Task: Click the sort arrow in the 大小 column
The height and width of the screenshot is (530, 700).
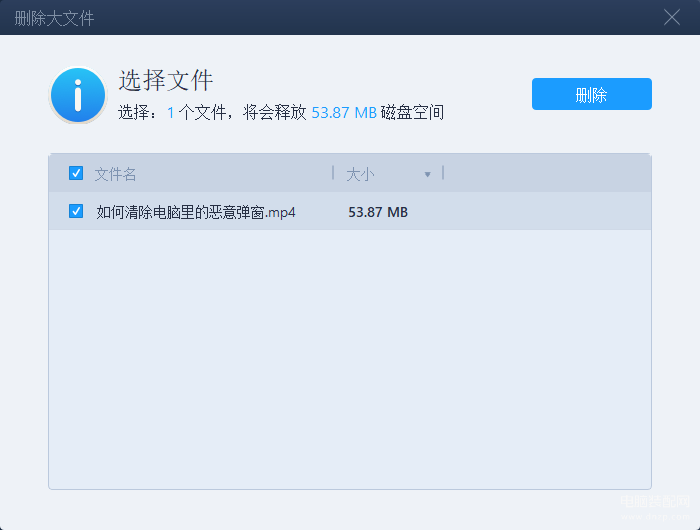Action: (427, 174)
